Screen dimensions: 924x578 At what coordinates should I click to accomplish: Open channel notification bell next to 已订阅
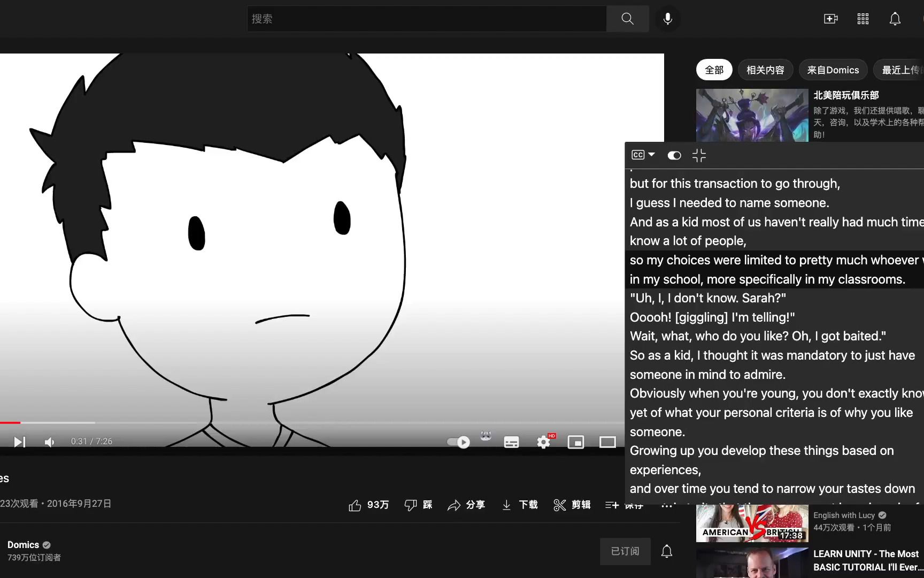667,551
